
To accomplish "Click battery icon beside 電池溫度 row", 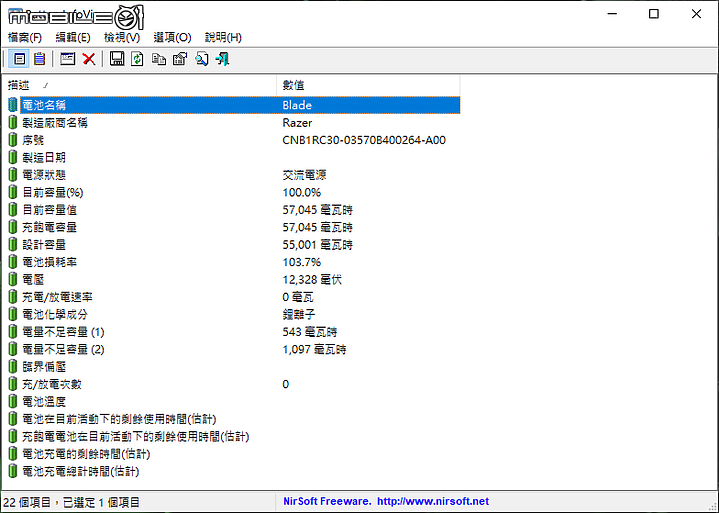I will (x=13, y=402).
